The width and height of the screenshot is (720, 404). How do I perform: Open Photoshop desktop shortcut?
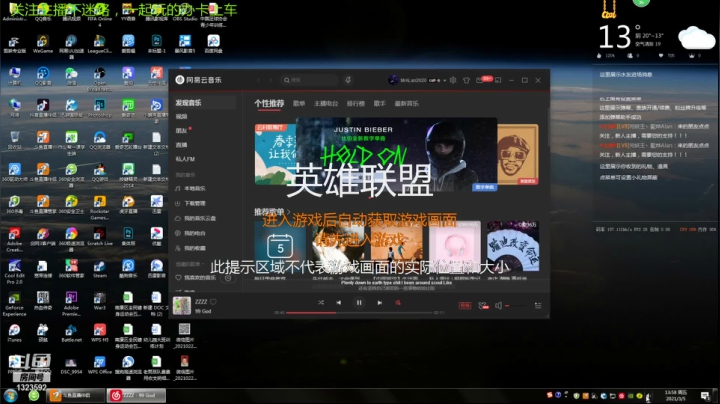100,109
